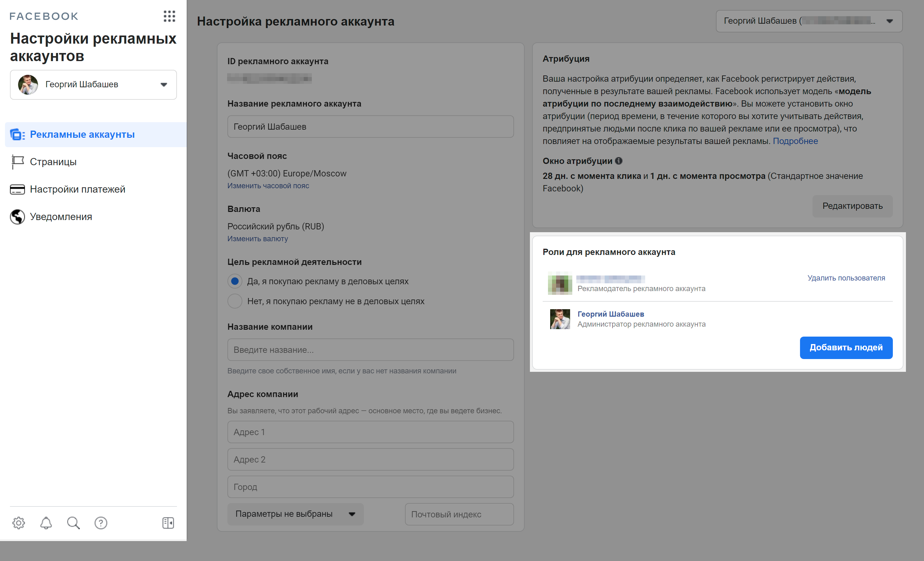This screenshot has height=561, width=924.
Task: Click the (GMT +03:00) Europe/Moscow text
Action: tap(287, 173)
